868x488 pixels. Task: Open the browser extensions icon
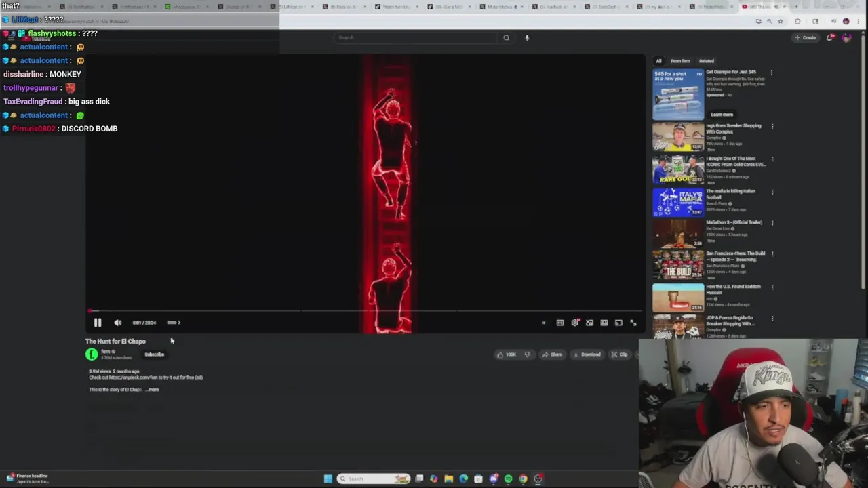798,21
